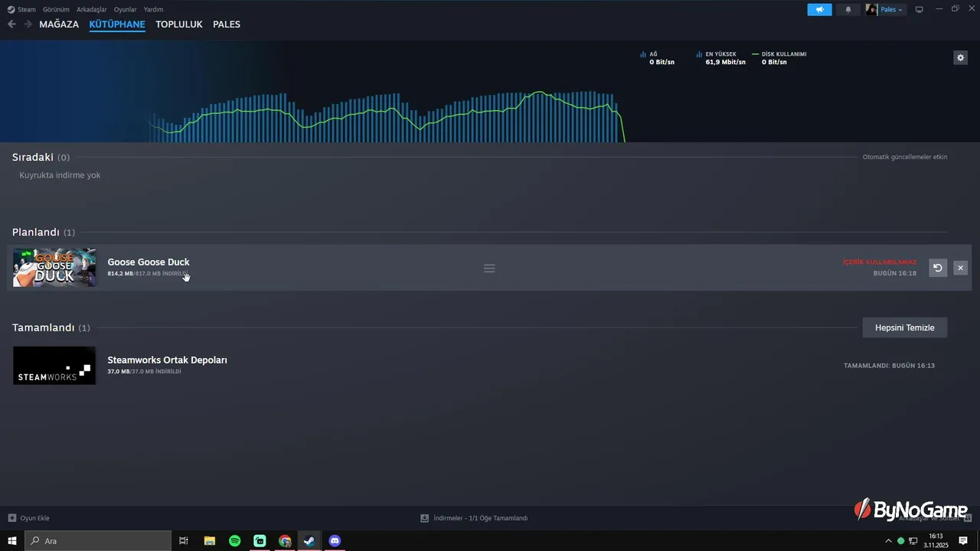Click the Planlandı (1) section header
Image resolution: width=980 pixels, height=551 pixels.
44,232
